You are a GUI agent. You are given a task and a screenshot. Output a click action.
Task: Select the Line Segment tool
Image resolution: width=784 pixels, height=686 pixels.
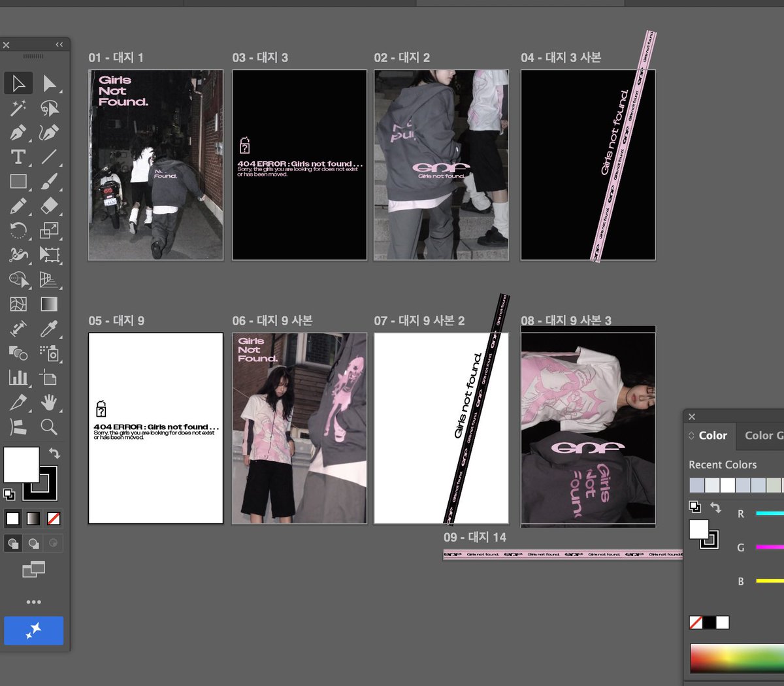[x=49, y=157]
